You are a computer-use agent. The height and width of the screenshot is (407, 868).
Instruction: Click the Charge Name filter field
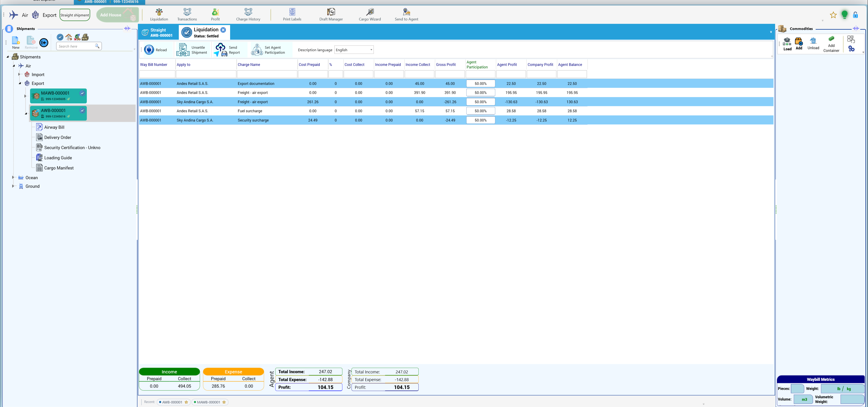267,74
